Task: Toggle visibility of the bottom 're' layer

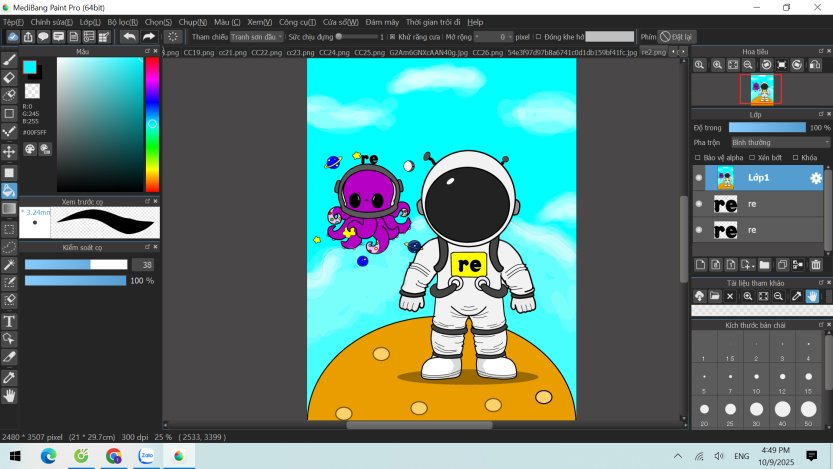Action: (699, 230)
